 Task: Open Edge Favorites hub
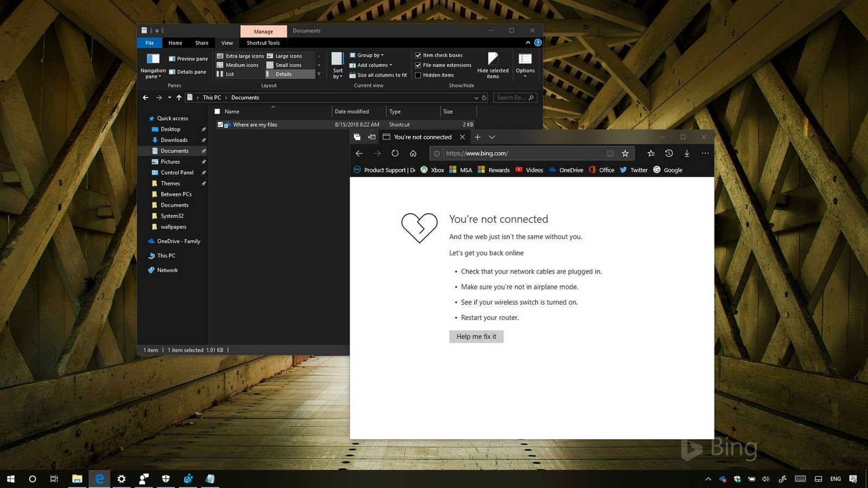(x=651, y=153)
